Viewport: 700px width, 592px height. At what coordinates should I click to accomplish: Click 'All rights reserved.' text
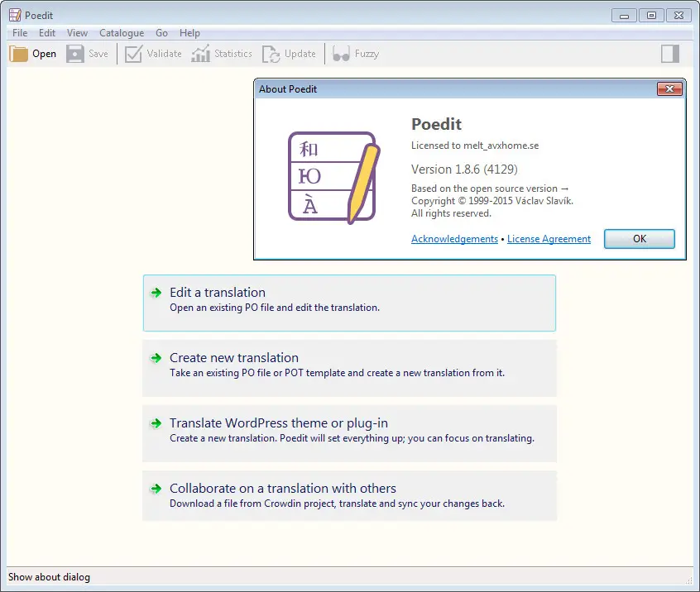(x=451, y=213)
